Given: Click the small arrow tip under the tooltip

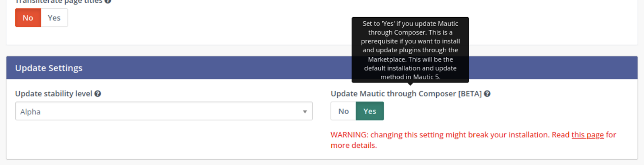Looking at the screenshot, I should [410, 84].
